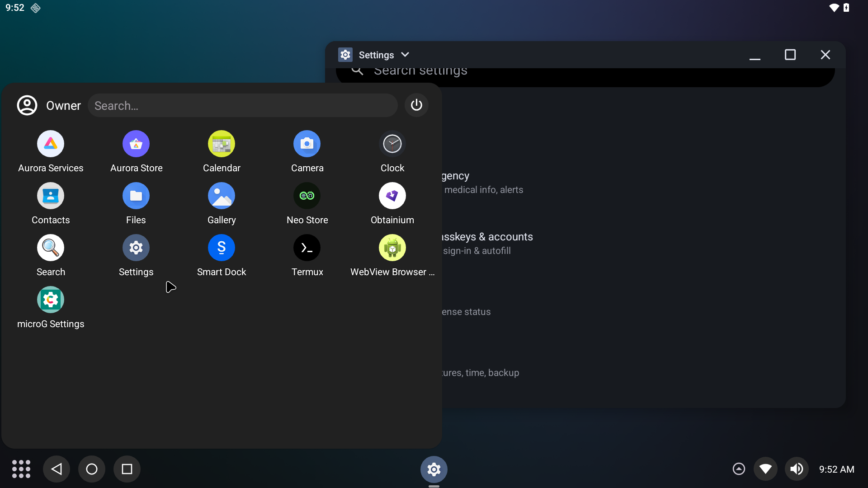Toggle the app drawer grid button
The height and width of the screenshot is (488, 868).
21,469
